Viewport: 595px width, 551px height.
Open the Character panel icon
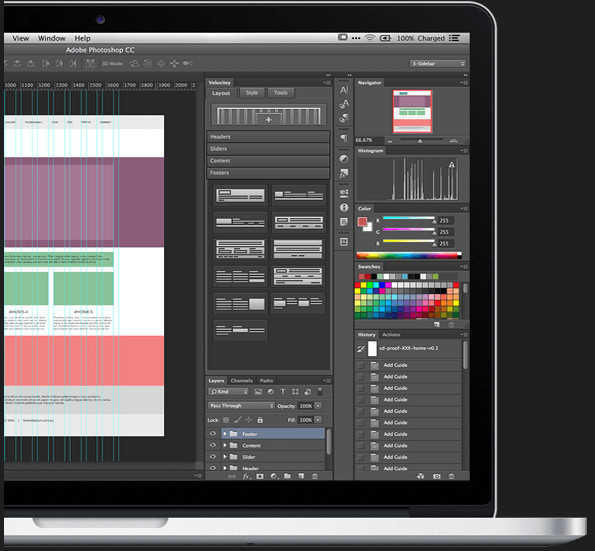tap(344, 90)
